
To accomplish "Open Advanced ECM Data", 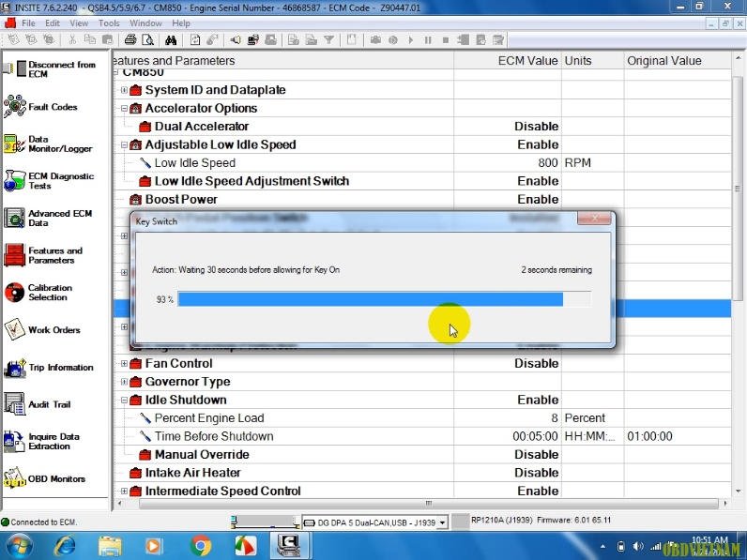I will click(48, 219).
